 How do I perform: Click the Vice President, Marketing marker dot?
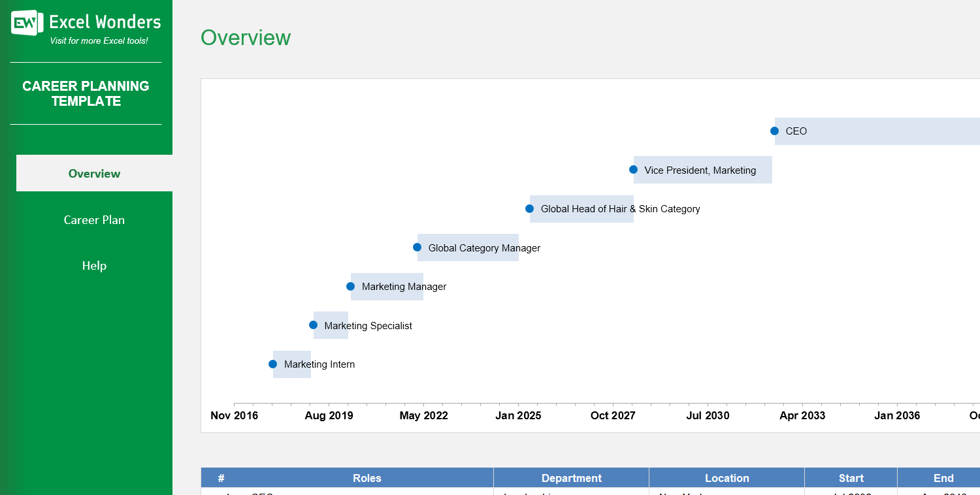click(632, 169)
